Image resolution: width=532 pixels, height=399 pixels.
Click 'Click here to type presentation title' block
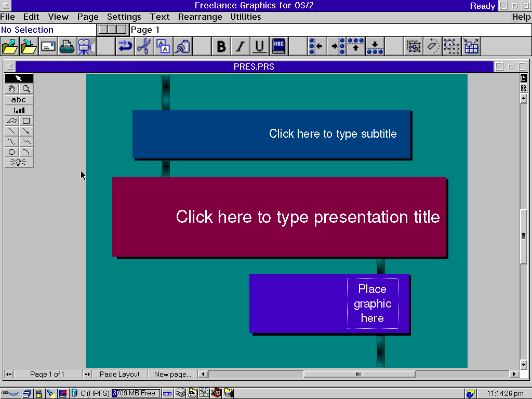tap(279, 217)
